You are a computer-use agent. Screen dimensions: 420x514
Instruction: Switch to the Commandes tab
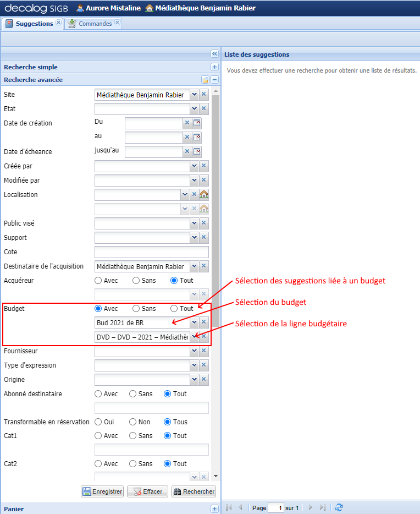(x=95, y=24)
